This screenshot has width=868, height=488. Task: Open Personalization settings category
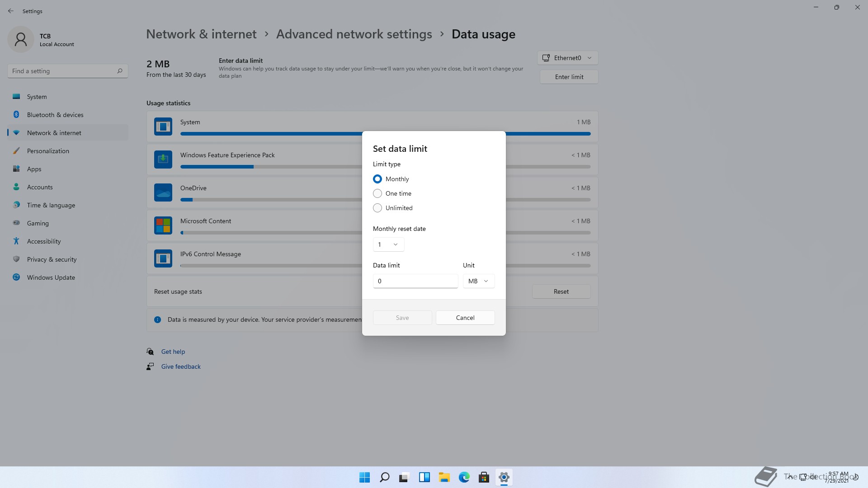click(x=68, y=151)
